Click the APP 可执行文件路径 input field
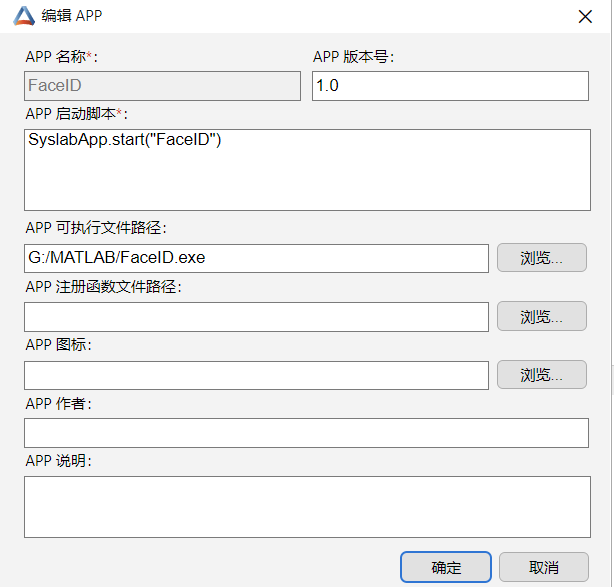Screen dimensions: 614x587 256,258
